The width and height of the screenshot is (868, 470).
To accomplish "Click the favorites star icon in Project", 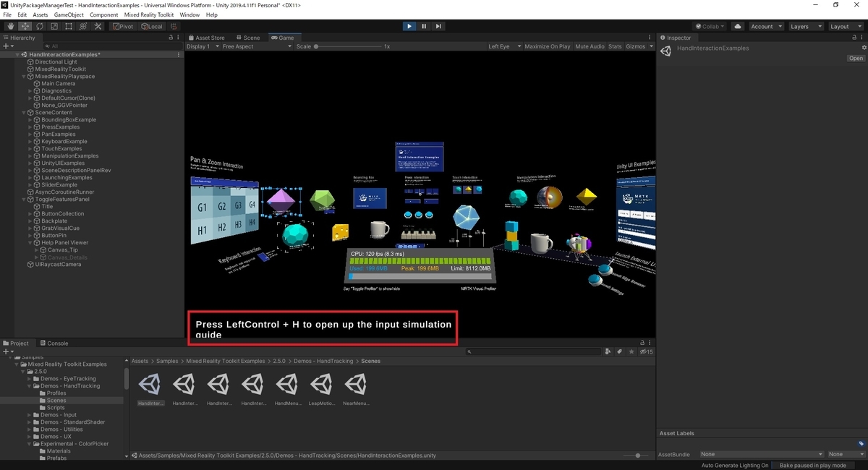I will tap(631, 352).
